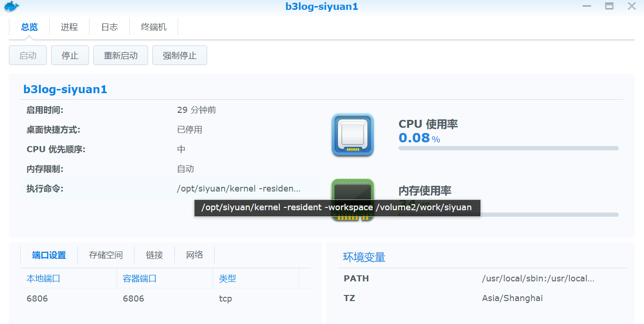Click the 强制停止 button

click(x=180, y=55)
